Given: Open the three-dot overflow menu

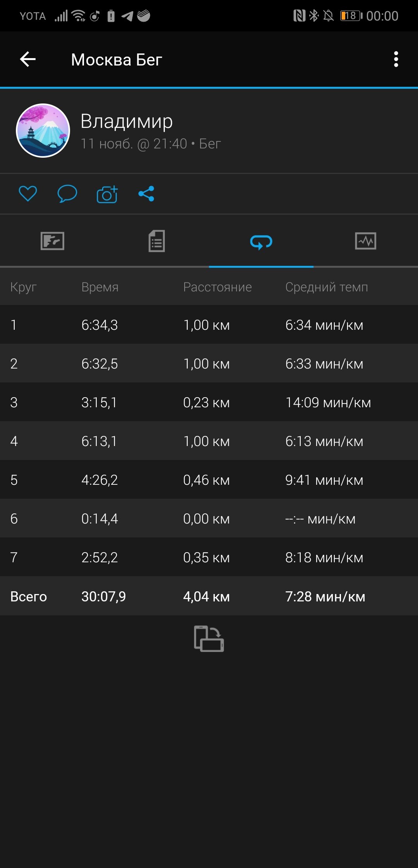Looking at the screenshot, I should (396, 59).
